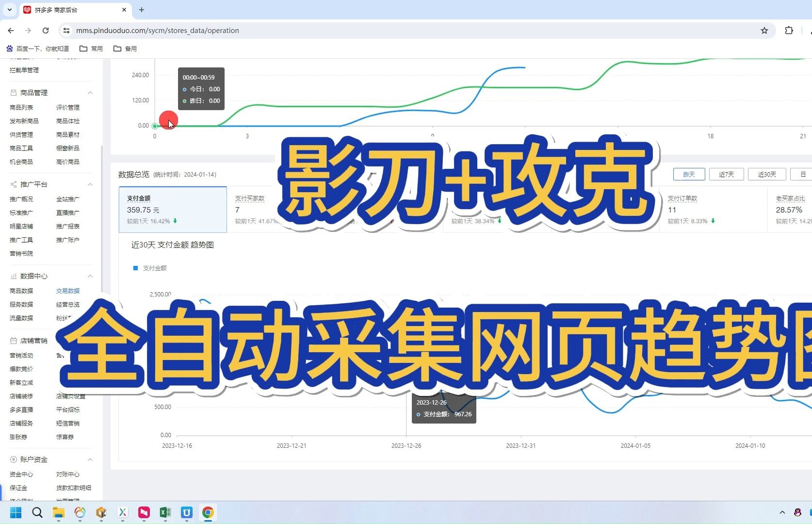Viewport: 812px width, 524px height.
Task: Open 商品列表 in sidebar
Action: pyautogui.click(x=21, y=108)
